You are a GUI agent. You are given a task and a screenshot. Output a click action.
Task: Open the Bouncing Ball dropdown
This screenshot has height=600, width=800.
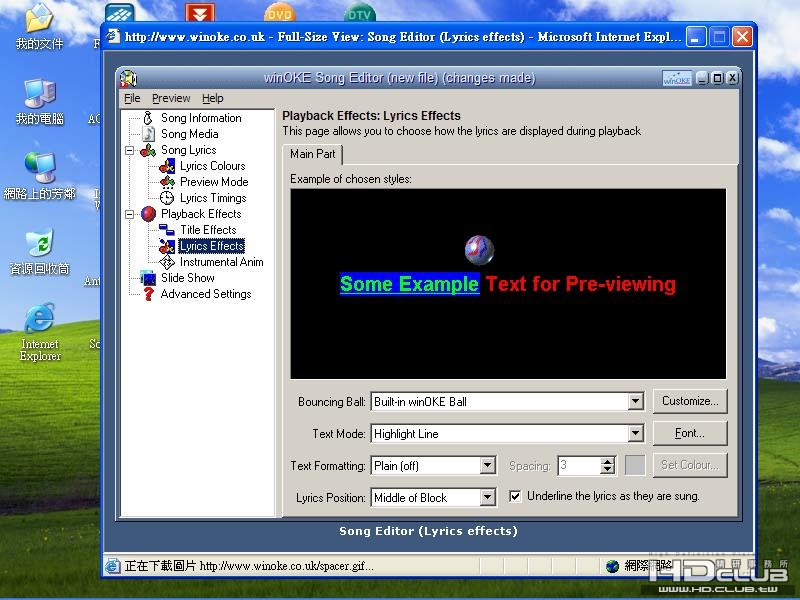coord(635,402)
